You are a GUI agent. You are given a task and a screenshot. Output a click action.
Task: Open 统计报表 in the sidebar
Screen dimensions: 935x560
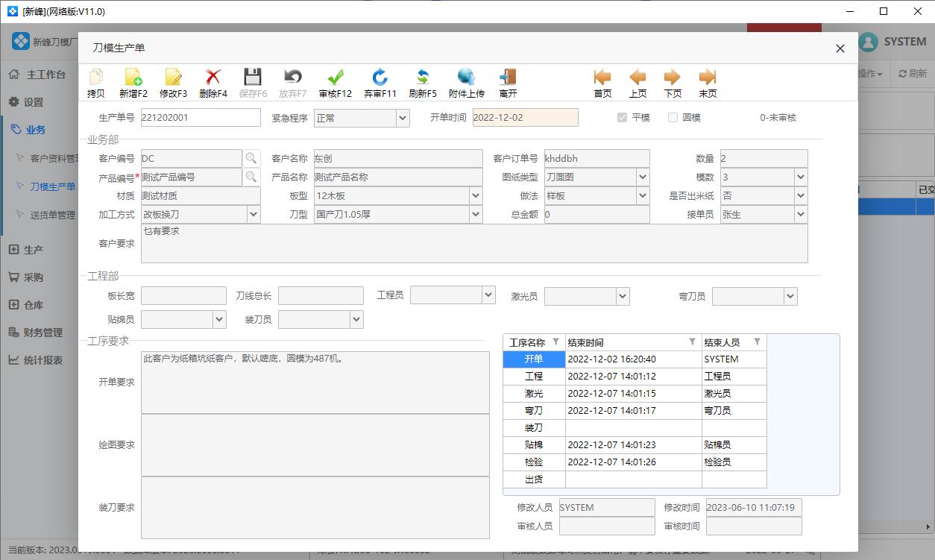click(x=36, y=360)
